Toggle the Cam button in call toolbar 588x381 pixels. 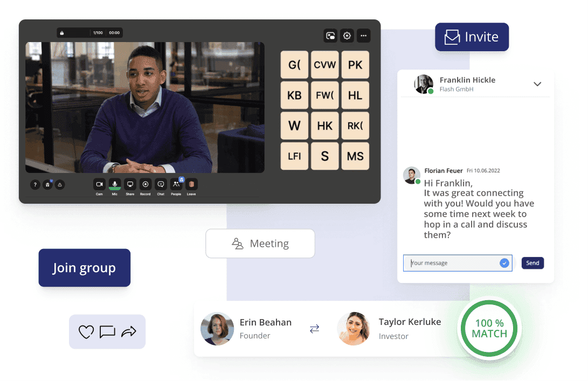tap(99, 184)
